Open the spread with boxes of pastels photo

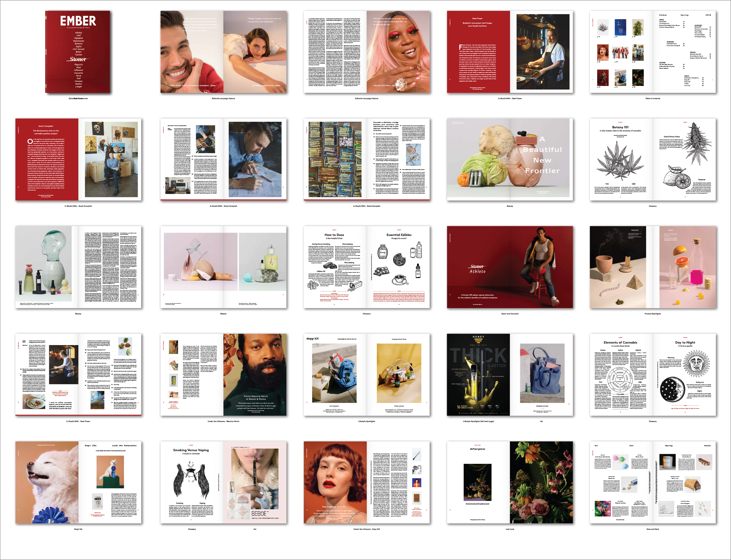pos(366,159)
